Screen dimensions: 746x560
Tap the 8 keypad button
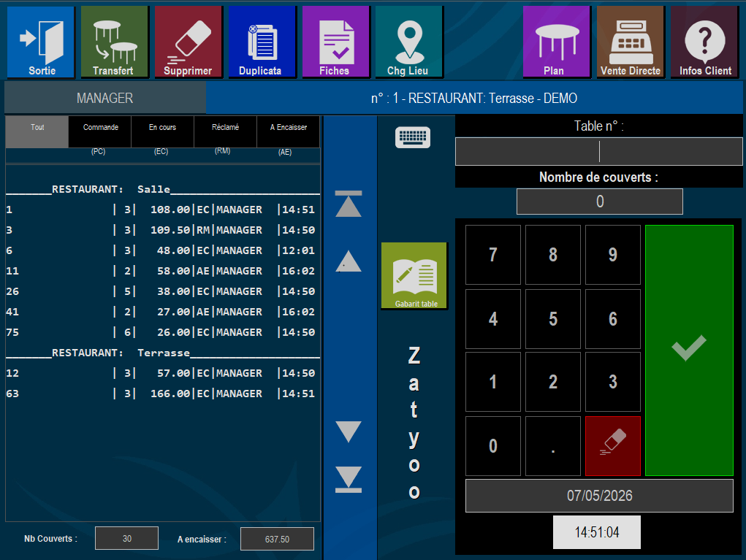(x=553, y=255)
